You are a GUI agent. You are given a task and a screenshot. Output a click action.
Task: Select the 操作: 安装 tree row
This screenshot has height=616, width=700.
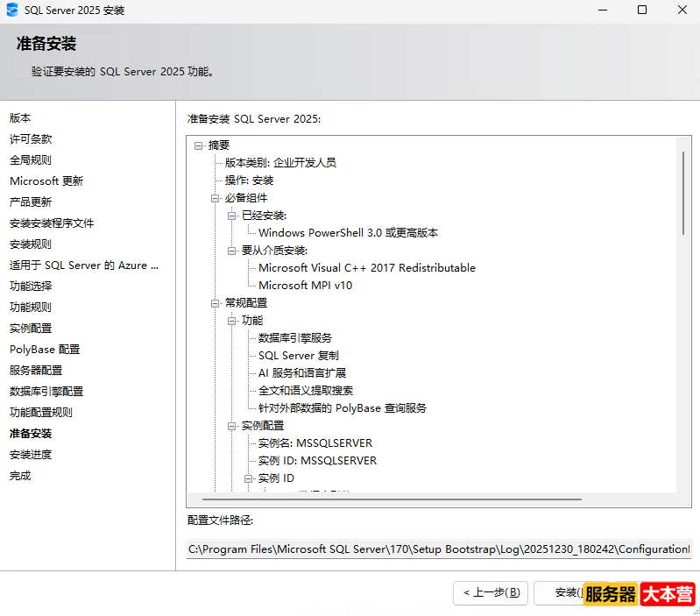pos(249,181)
